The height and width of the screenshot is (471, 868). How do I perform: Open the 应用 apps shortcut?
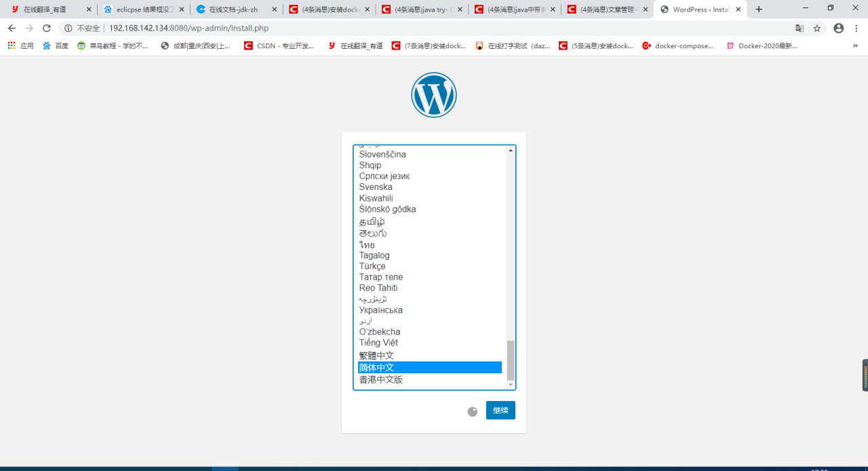point(20,46)
